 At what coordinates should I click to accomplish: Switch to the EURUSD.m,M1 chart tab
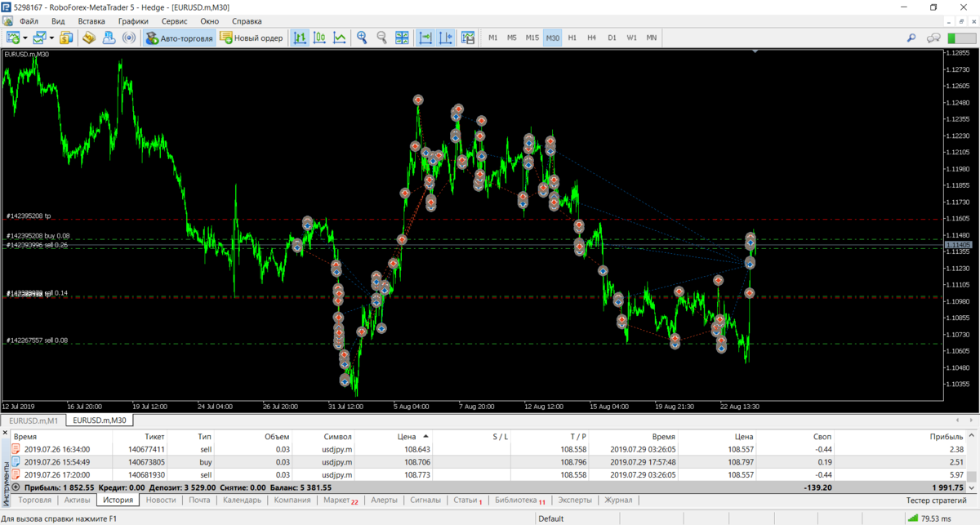tap(33, 420)
